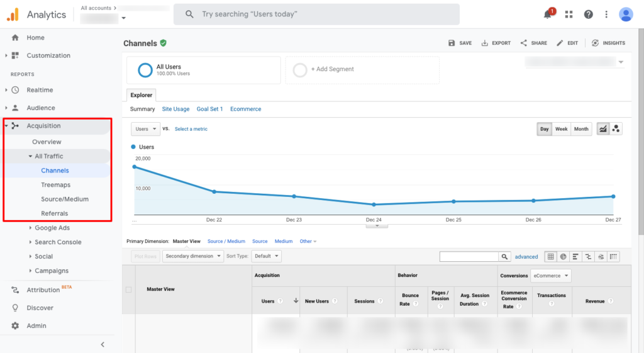Open the date range dropdown arrow

click(x=621, y=62)
